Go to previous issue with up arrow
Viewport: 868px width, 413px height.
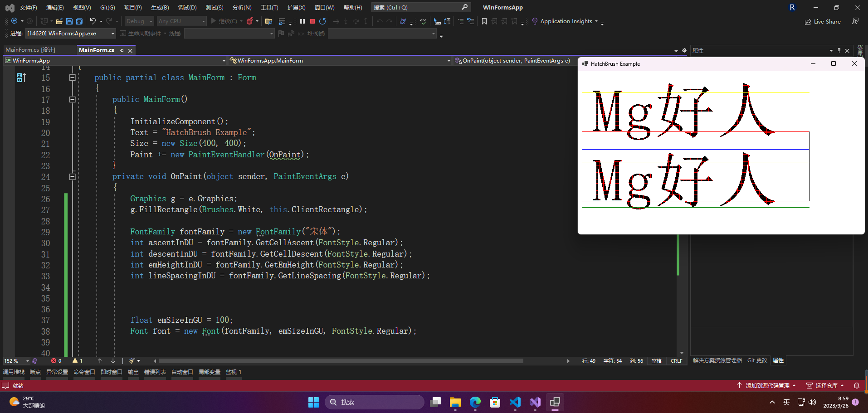coord(100,361)
